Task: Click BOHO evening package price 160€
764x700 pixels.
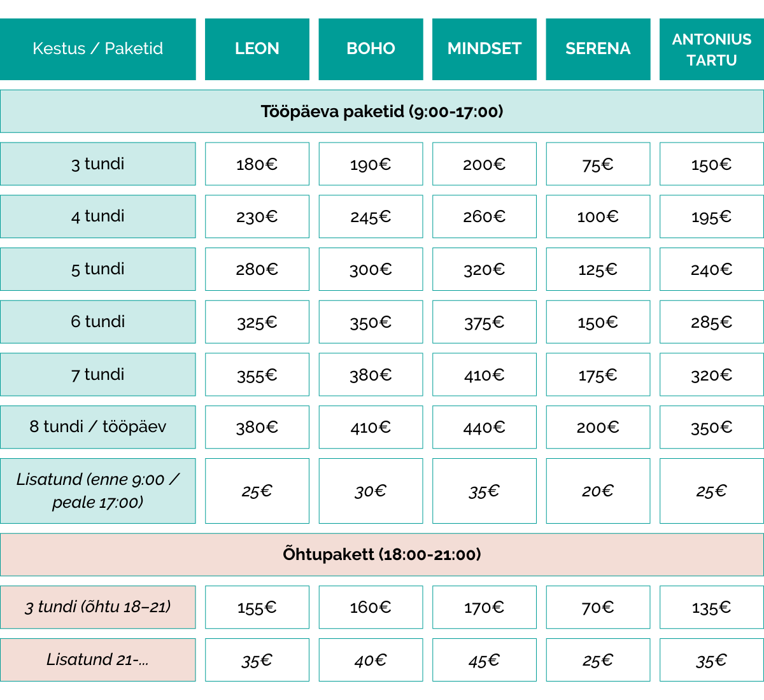Action: click(371, 607)
